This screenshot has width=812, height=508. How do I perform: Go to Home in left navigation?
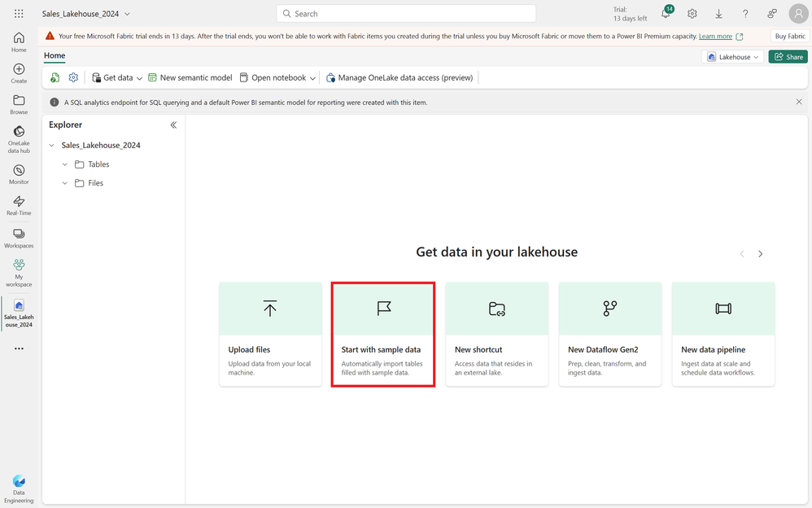(19, 42)
